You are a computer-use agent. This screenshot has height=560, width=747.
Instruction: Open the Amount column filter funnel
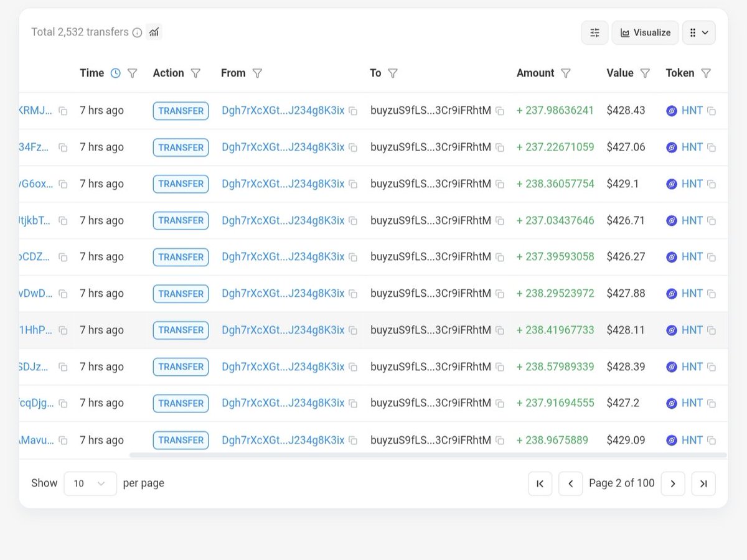565,73
